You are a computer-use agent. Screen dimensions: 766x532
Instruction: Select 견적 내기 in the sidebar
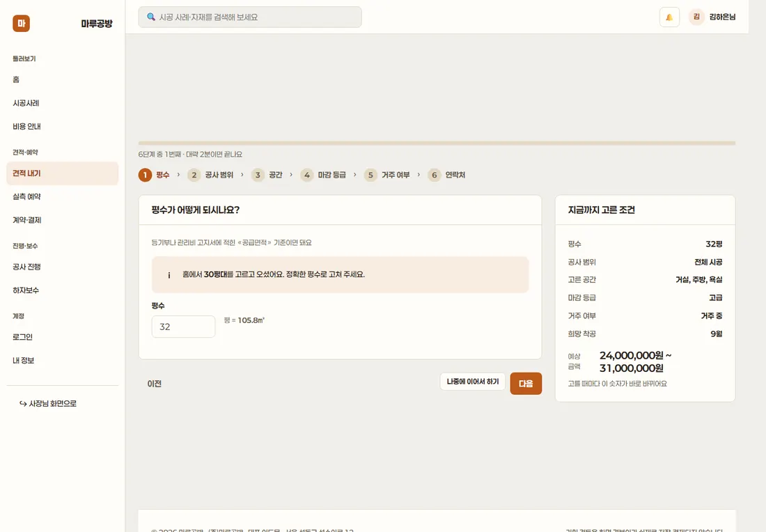click(x=63, y=173)
